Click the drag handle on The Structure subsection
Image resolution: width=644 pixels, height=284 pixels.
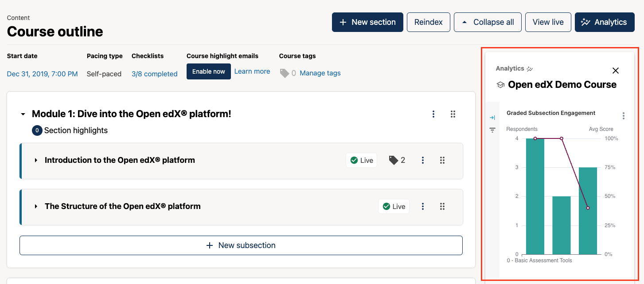pyautogui.click(x=442, y=206)
